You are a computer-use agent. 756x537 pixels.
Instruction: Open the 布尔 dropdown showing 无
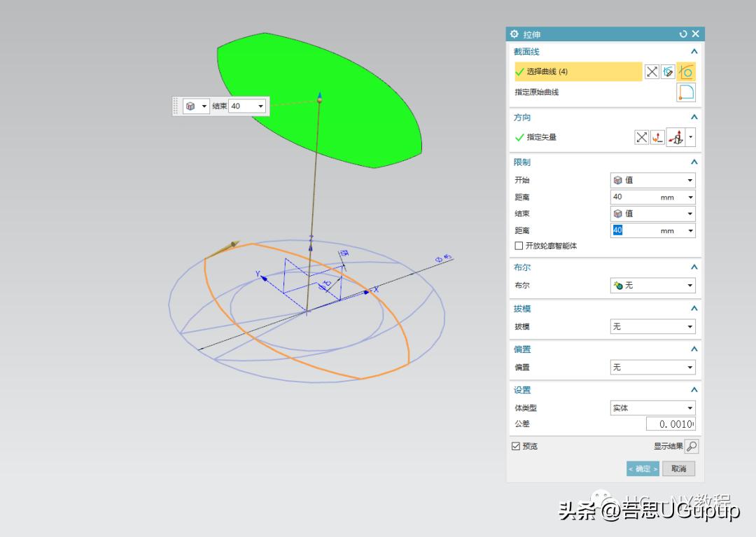(x=652, y=285)
